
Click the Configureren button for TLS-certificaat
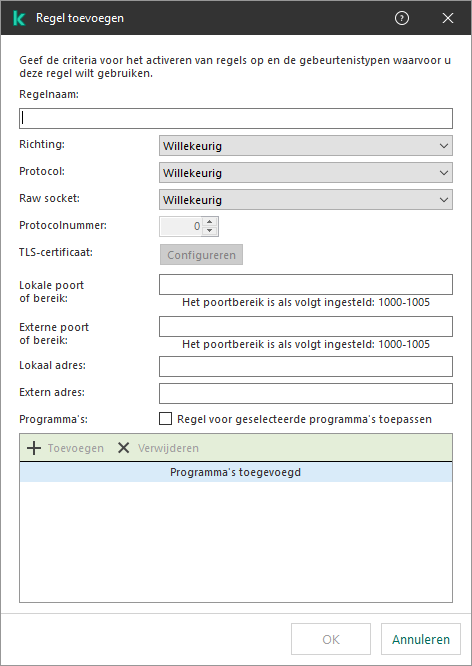point(201,255)
